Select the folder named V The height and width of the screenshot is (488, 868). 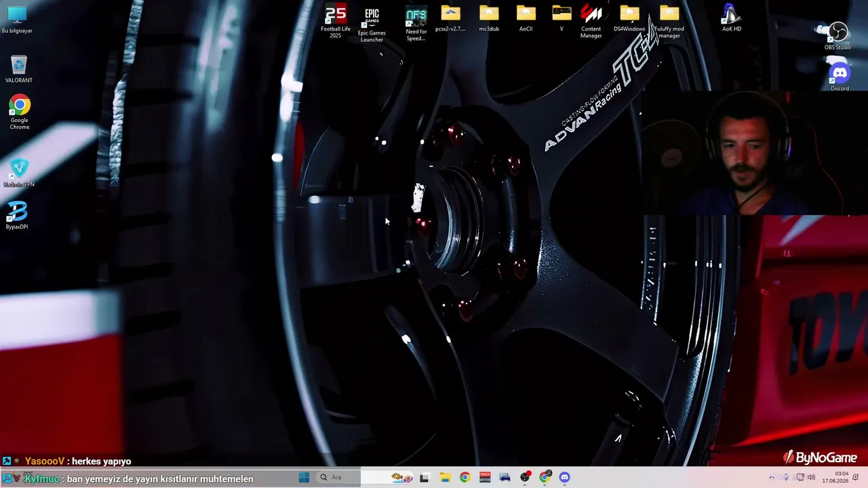coord(561,19)
